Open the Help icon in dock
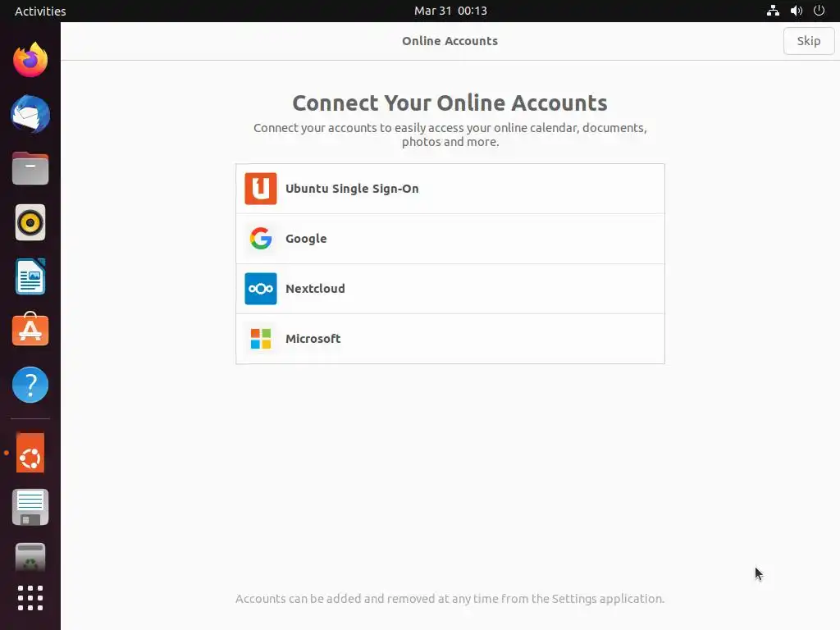The image size is (840, 630). tap(30, 385)
